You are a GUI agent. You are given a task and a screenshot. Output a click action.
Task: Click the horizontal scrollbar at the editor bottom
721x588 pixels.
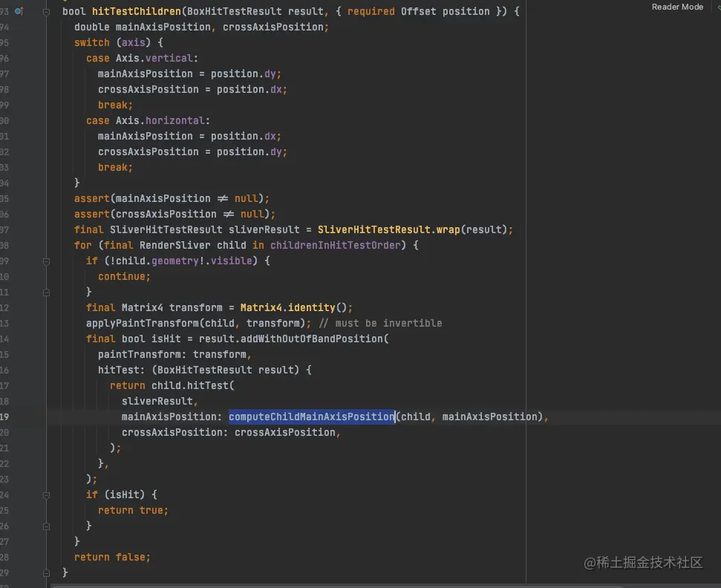[338, 586]
